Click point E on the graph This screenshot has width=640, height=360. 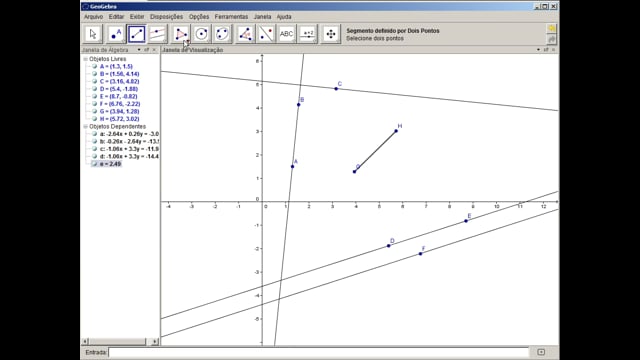click(x=466, y=221)
